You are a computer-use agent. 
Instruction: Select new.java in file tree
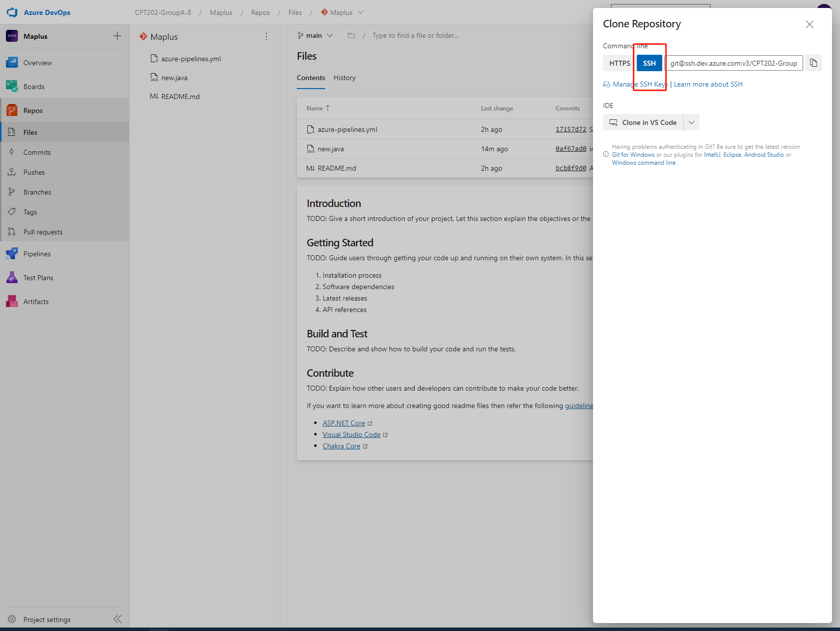pyautogui.click(x=174, y=78)
